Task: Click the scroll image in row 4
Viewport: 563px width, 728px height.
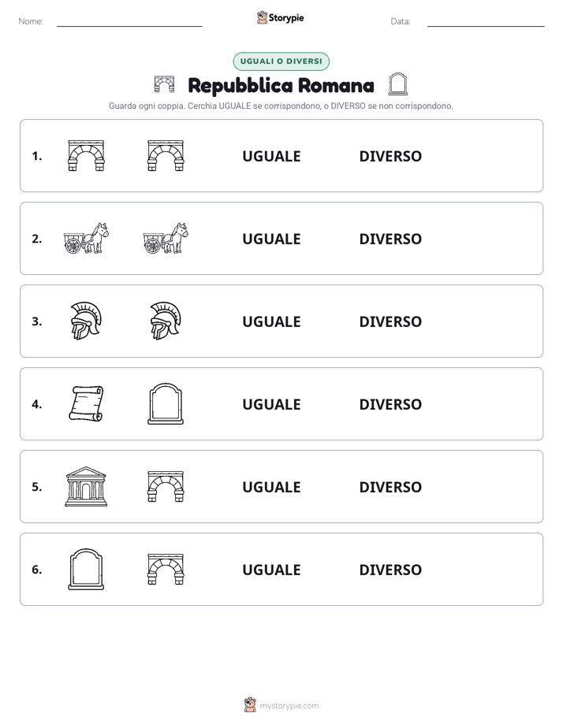Action: coord(86,403)
